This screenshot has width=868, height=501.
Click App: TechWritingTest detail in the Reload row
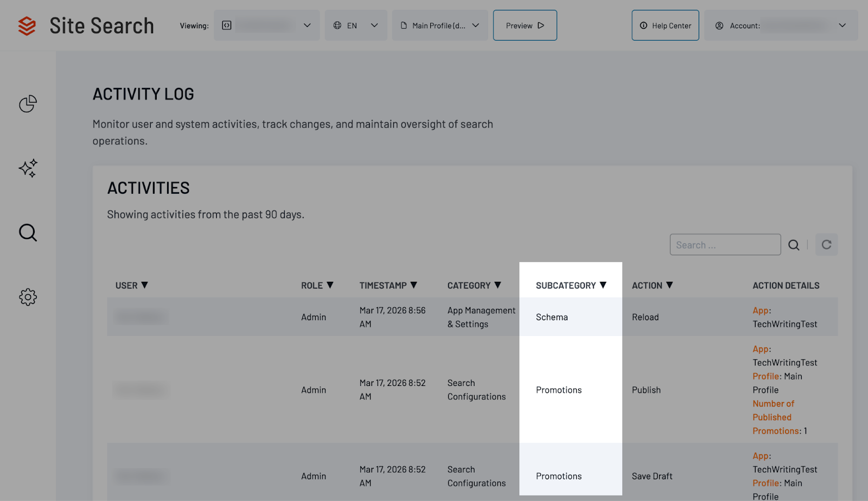point(784,317)
